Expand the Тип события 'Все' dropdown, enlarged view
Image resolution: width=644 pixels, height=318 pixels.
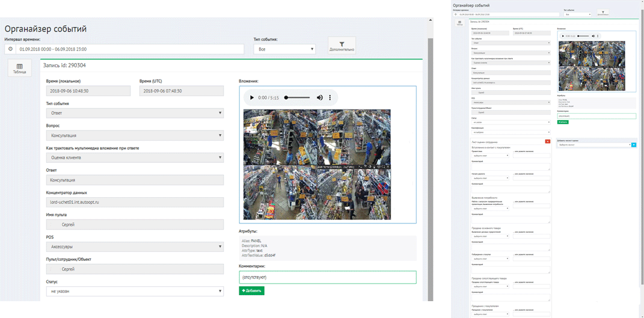(x=284, y=49)
